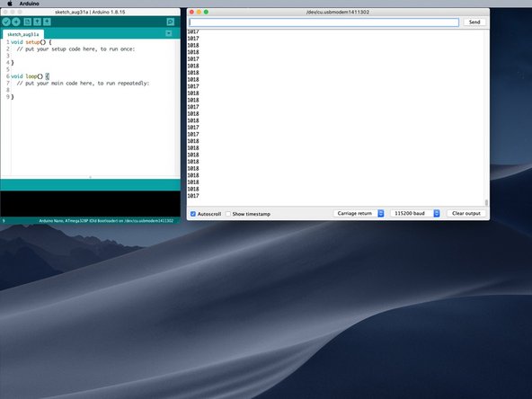The image size is (532, 399).
Task: Click 'void setup() {' code line
Action: coord(31,42)
